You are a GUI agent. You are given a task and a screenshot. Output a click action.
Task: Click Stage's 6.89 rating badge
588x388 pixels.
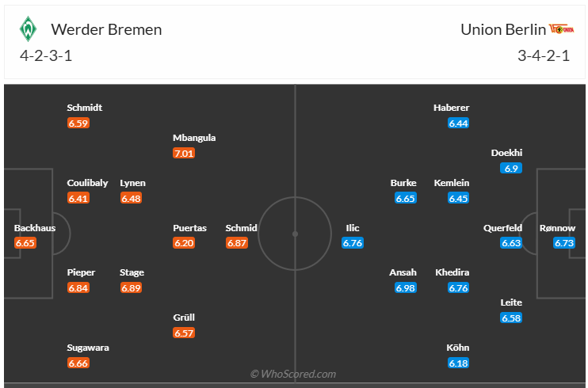pyautogui.click(x=131, y=287)
